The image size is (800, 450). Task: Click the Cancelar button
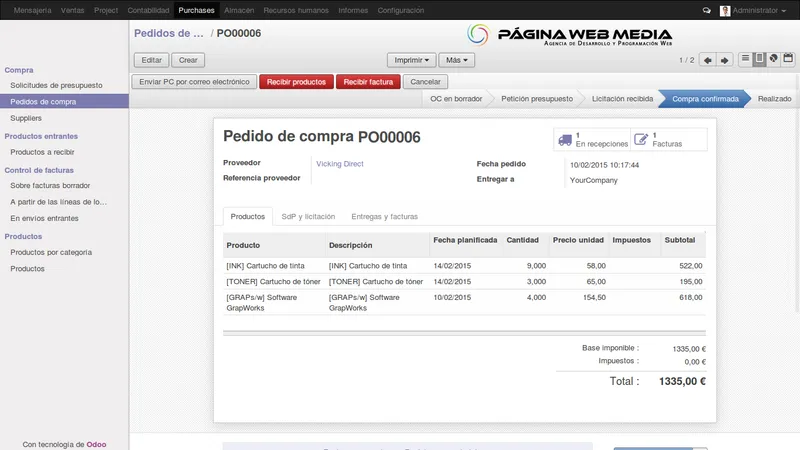tap(426, 82)
